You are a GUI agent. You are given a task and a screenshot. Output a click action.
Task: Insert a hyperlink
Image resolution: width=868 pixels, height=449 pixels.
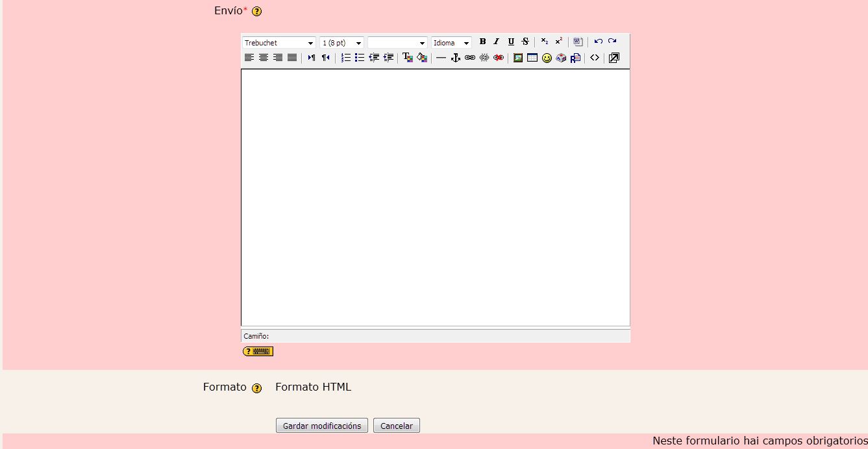470,58
